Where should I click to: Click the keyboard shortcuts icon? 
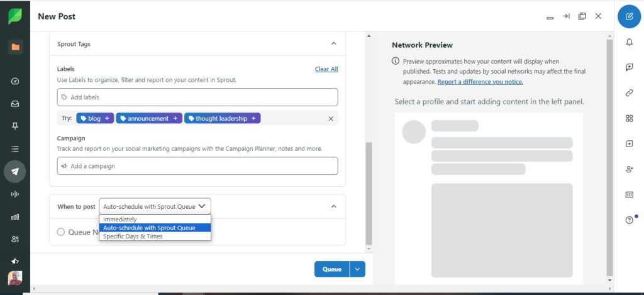[629, 194]
